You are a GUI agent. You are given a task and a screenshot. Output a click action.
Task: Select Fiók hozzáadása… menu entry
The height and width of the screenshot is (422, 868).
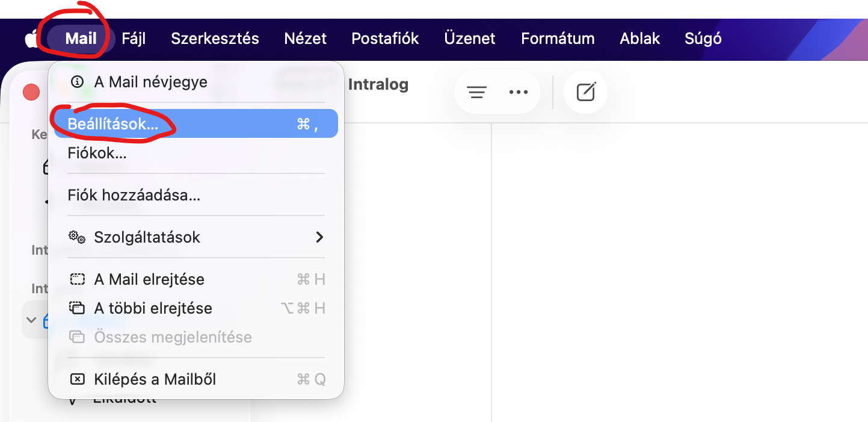(134, 195)
